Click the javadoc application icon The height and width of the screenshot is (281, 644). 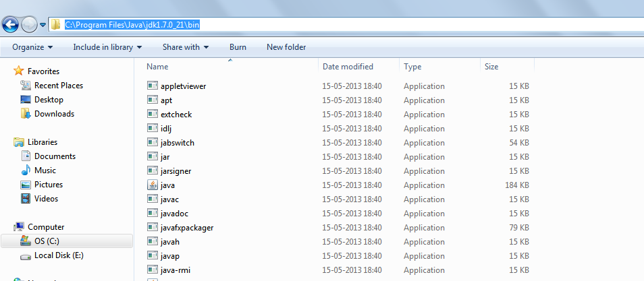tap(153, 213)
